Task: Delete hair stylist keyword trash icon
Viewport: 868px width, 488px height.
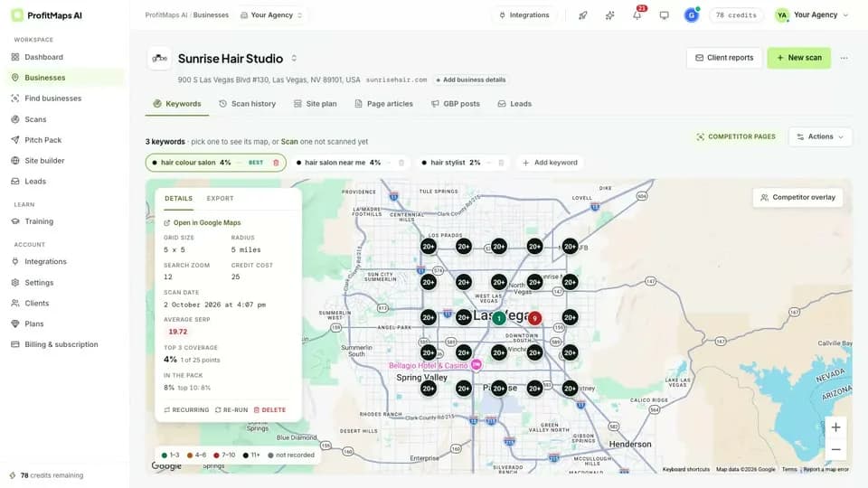Action: click(501, 163)
